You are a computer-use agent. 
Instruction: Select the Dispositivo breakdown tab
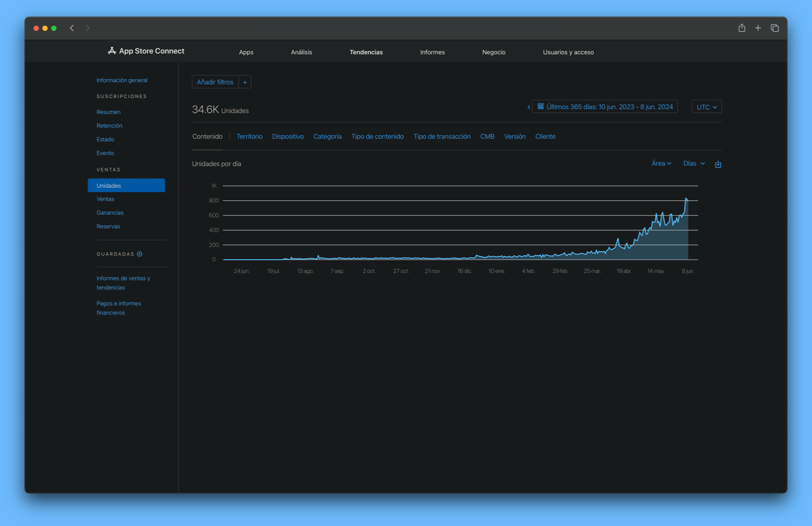(x=288, y=136)
